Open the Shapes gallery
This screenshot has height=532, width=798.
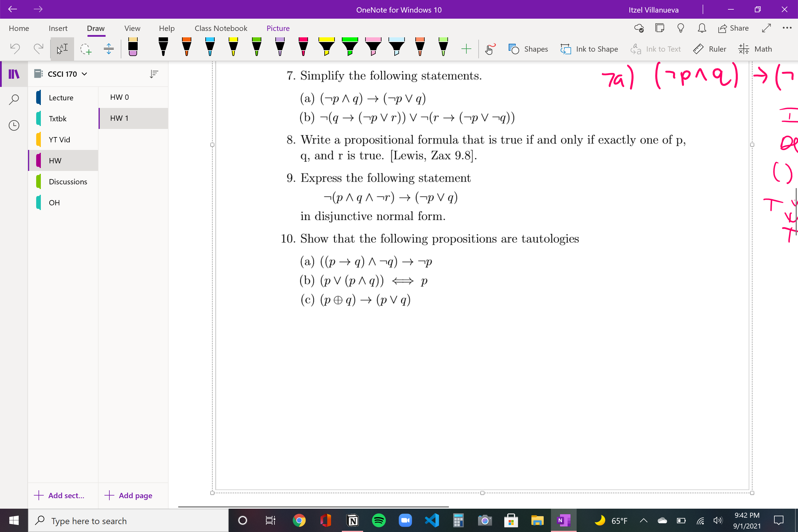pos(528,49)
